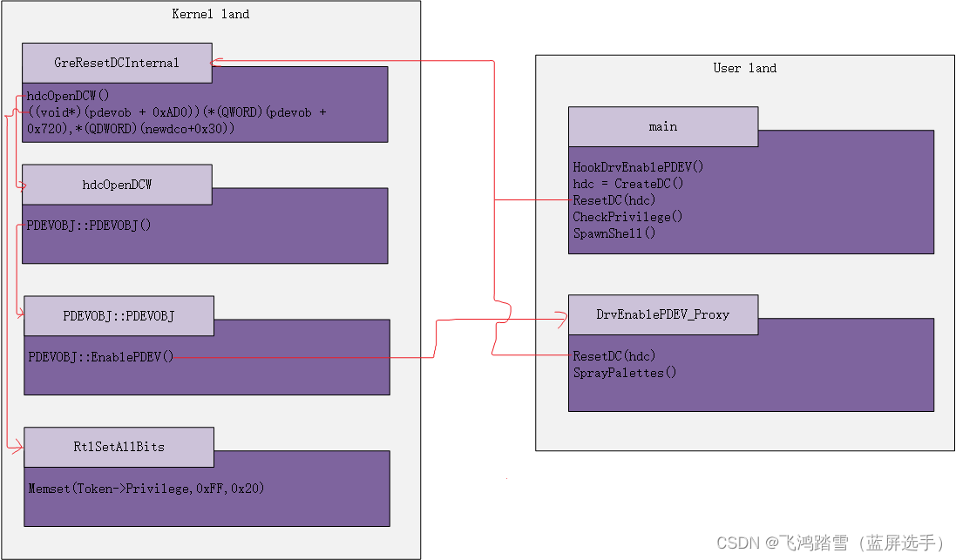The image size is (956, 560).
Task: Click 'SpawnShell()' line
Action: coord(614,233)
